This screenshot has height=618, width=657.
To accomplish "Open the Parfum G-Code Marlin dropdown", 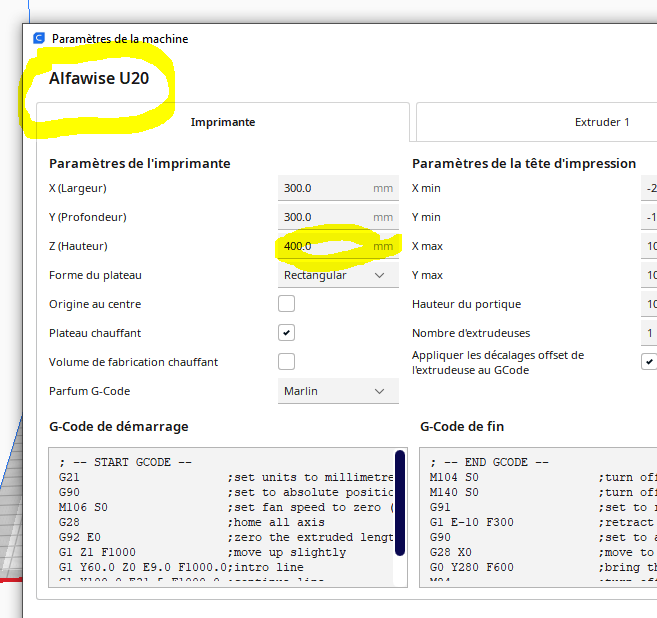I will (338, 391).
